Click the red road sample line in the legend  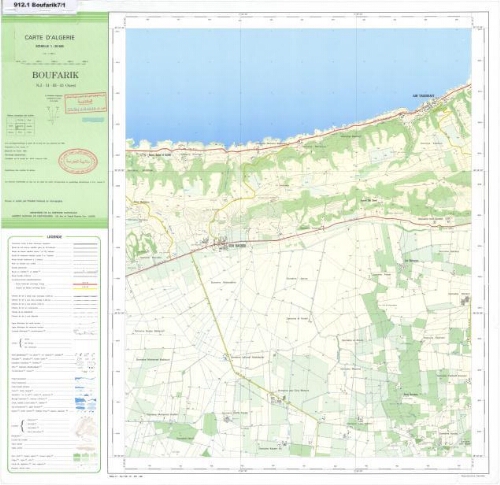85,284
